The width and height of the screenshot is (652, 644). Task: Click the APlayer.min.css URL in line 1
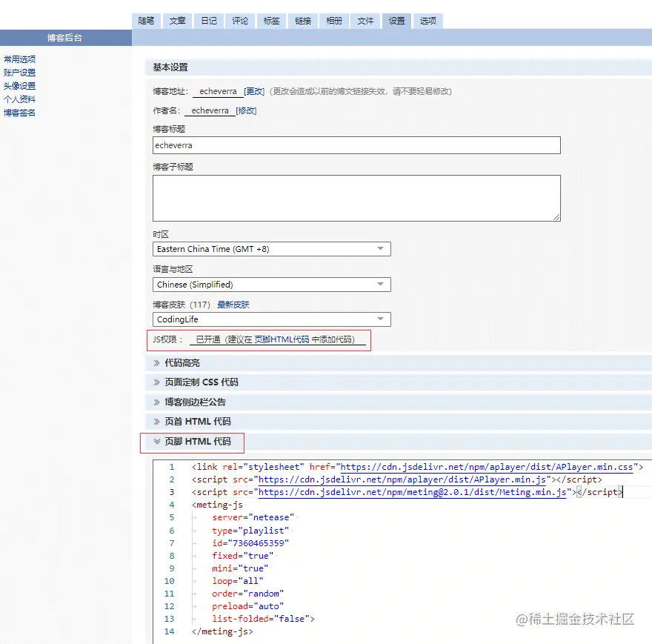[487, 467]
